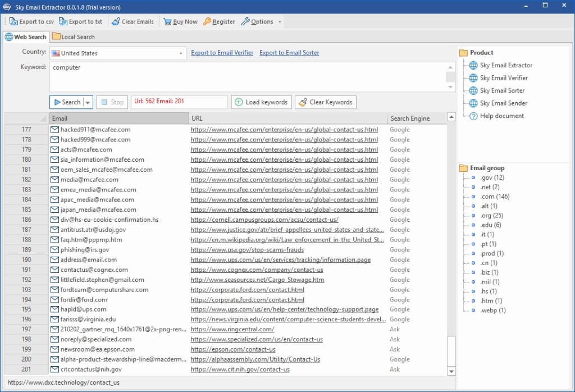Open the epson.com contact-us URL link
Screen dimensions: 575x392
[233, 349]
